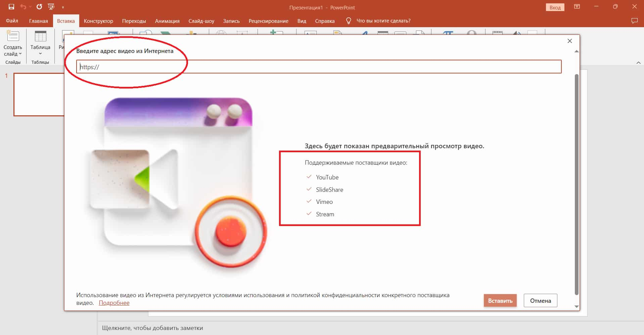Click the YouTube provider text

coord(327,177)
